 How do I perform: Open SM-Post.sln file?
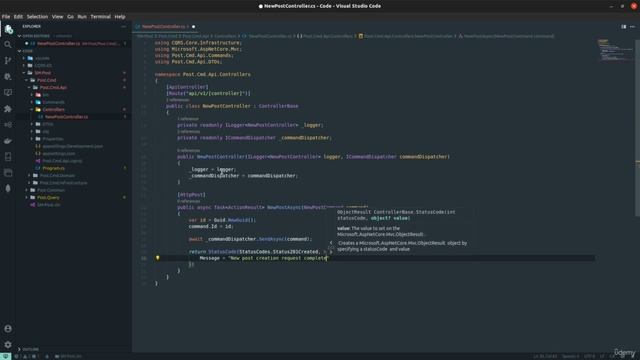tap(49, 205)
